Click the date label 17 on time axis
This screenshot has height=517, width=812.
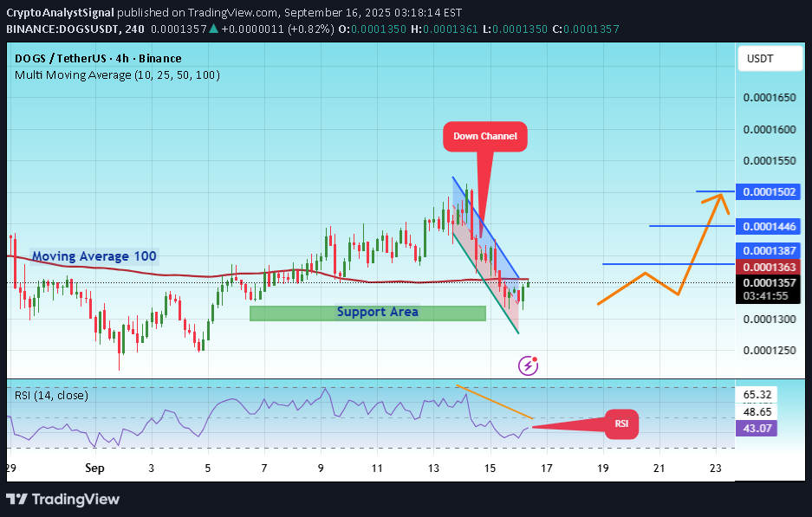(x=546, y=469)
